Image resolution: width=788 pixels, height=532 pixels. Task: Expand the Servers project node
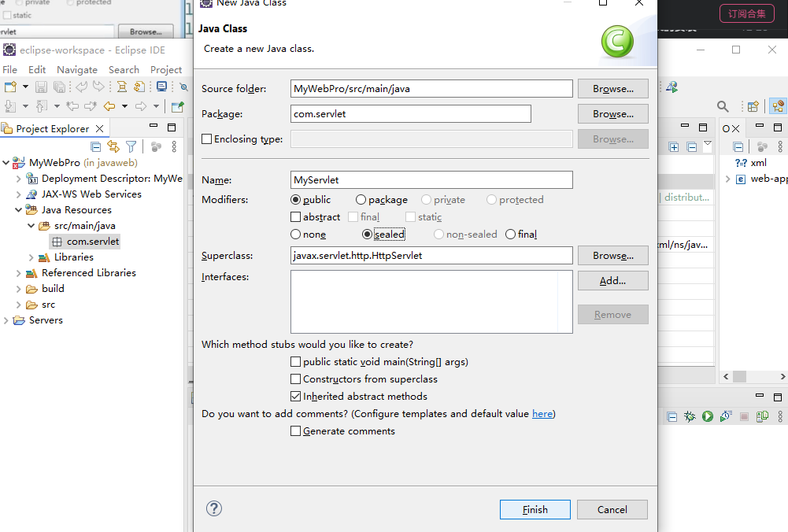point(6,320)
